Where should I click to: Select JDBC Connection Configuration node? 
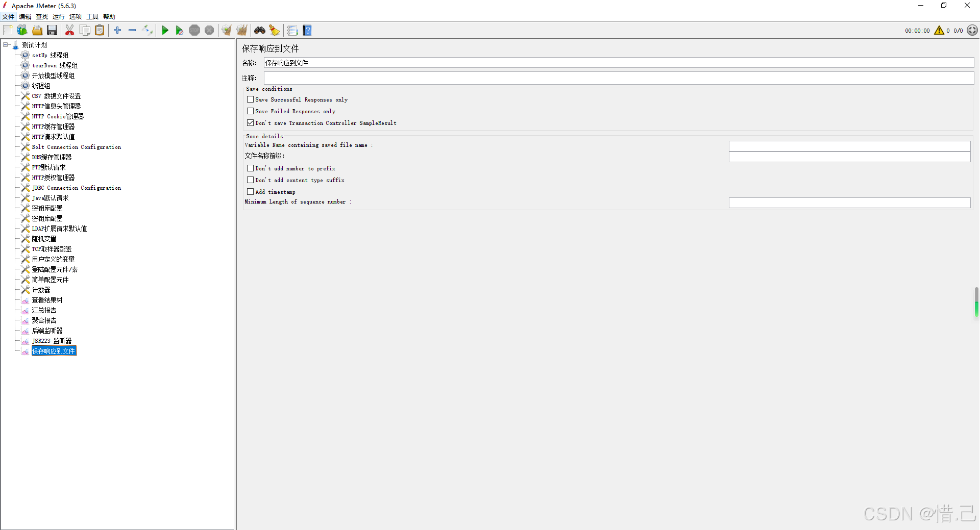click(77, 188)
